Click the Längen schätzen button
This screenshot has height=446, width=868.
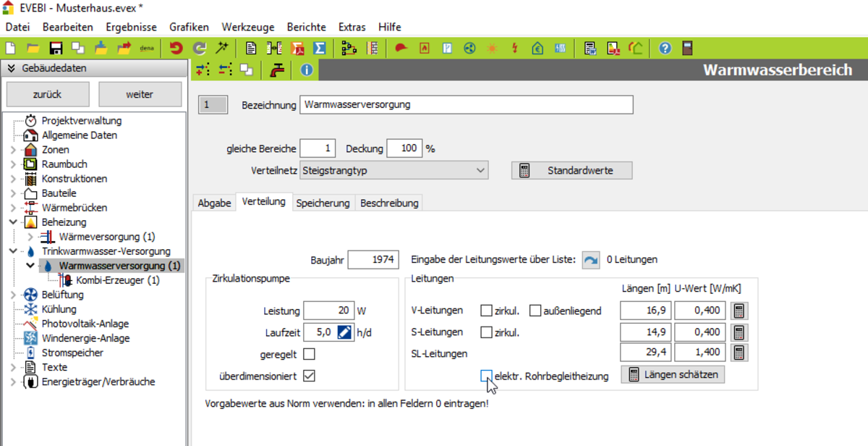click(673, 375)
